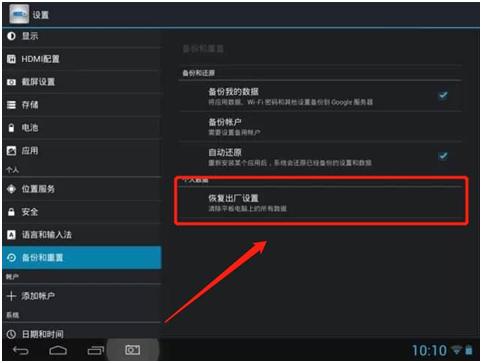Screen dimensions: 482x363
Task: Click the lock icon beside 安全
Action: (x=11, y=212)
